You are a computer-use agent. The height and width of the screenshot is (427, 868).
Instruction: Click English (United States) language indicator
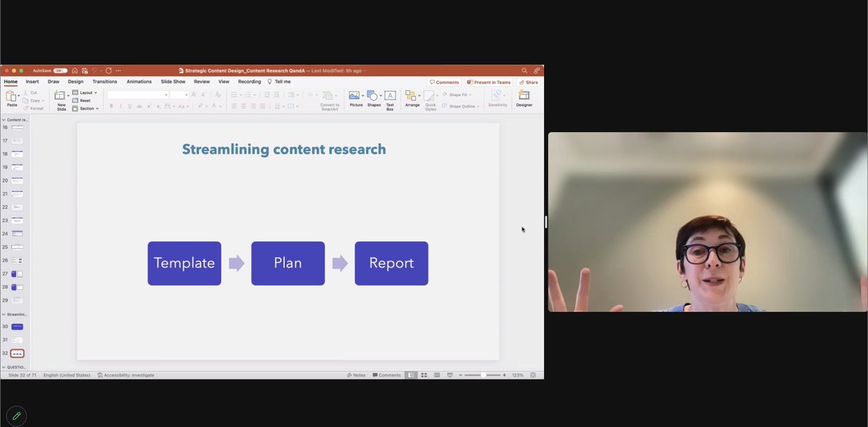(67, 375)
